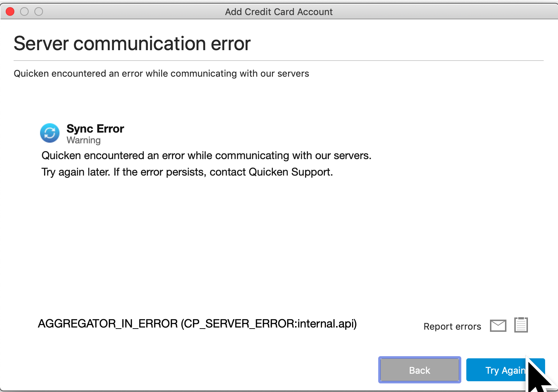Click the Try Again button
Viewport: 558px width, 392px height.
point(505,370)
